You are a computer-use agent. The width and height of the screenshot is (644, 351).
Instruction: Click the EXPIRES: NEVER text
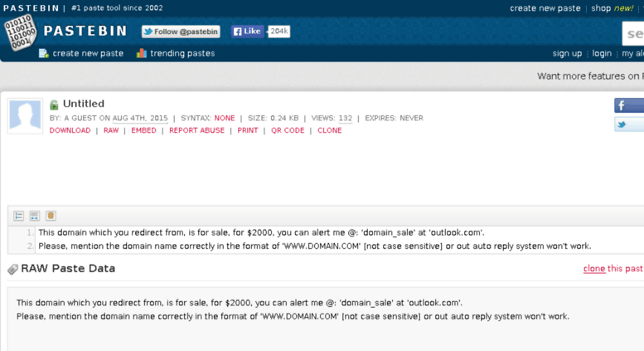pyautogui.click(x=394, y=119)
